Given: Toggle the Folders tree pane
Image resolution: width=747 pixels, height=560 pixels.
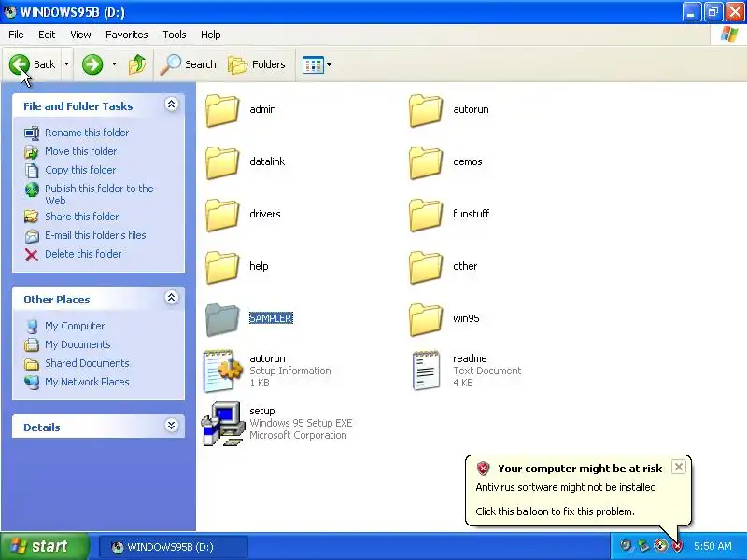Looking at the screenshot, I should [257, 64].
